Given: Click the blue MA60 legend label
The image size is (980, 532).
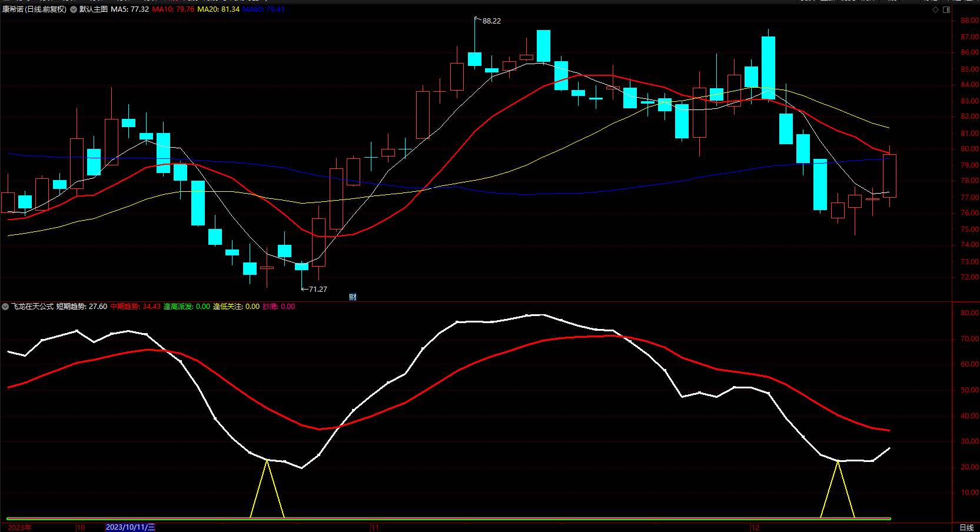Looking at the screenshot, I should 263,9.
